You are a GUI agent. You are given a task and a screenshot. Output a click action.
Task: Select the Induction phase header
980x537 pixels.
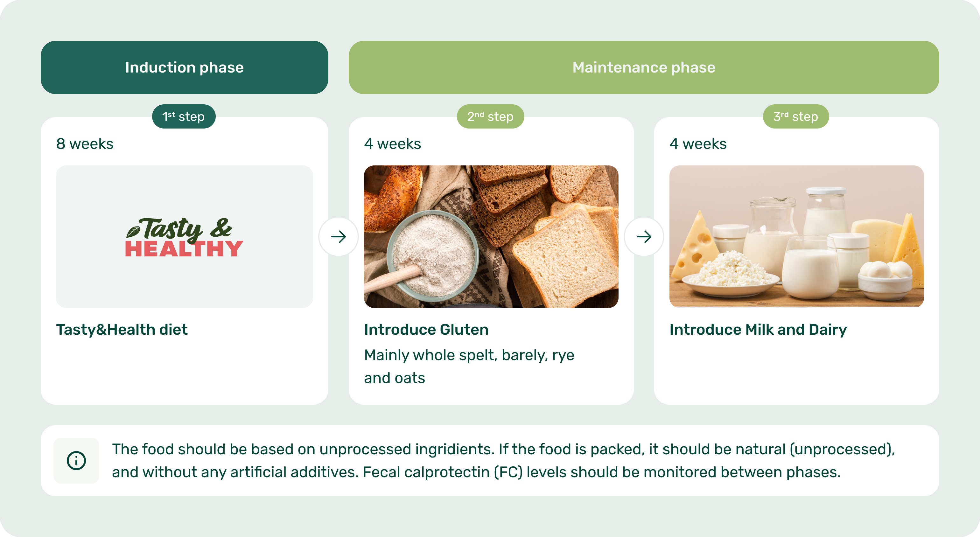(185, 67)
